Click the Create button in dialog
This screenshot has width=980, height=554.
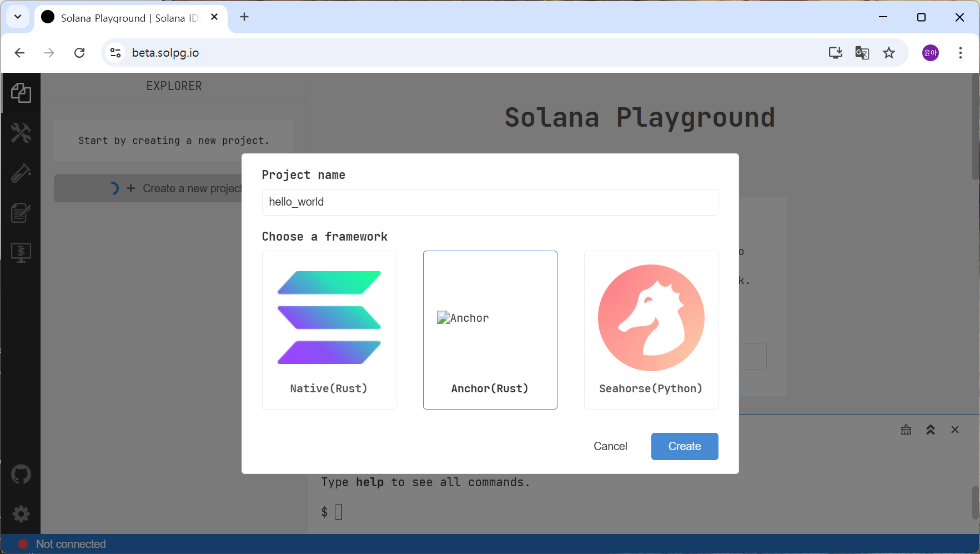[685, 446]
